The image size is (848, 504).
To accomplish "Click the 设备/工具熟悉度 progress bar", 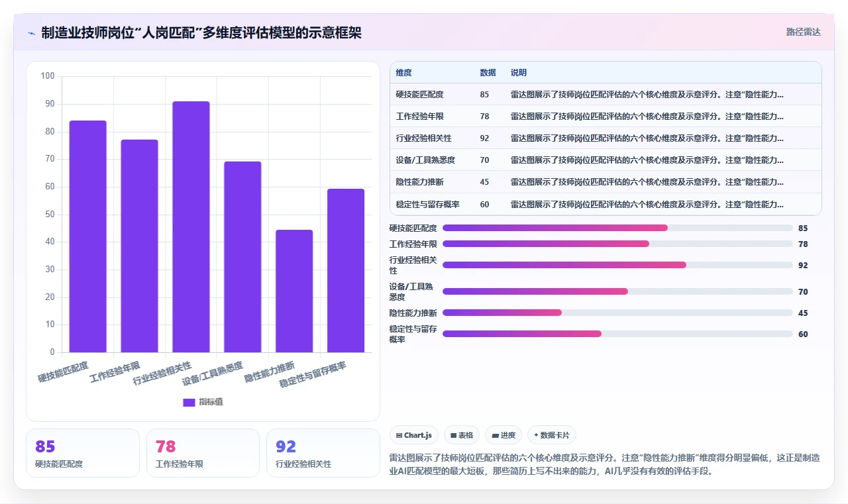I will (x=617, y=291).
